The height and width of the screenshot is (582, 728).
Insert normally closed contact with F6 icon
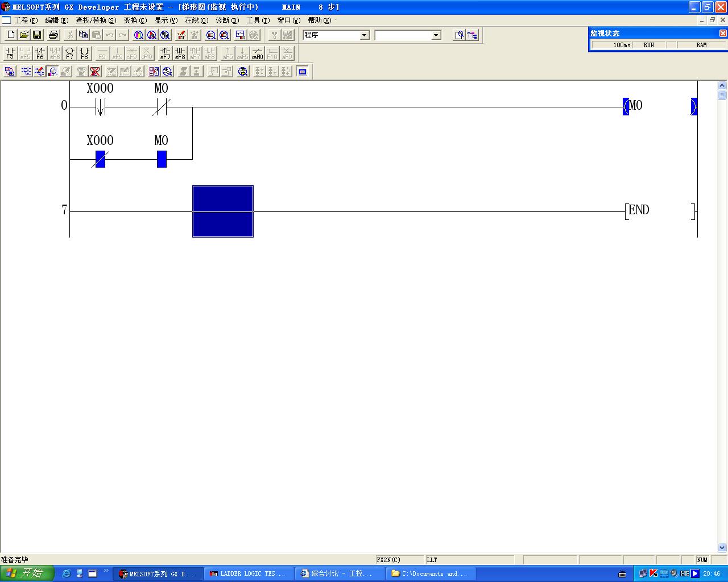[40, 53]
